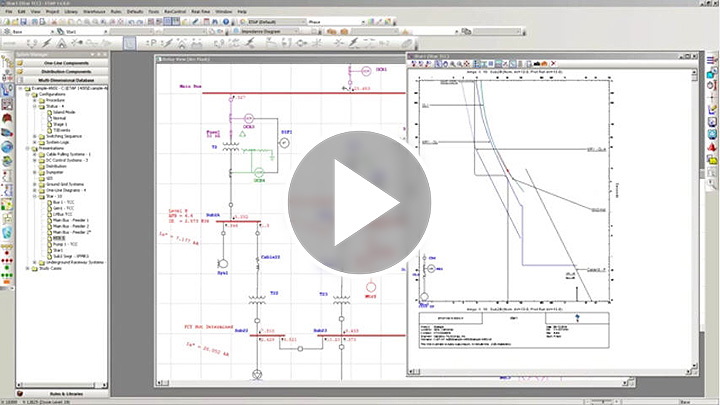
Task: Open the Phase dropdown
Action: coord(337,22)
